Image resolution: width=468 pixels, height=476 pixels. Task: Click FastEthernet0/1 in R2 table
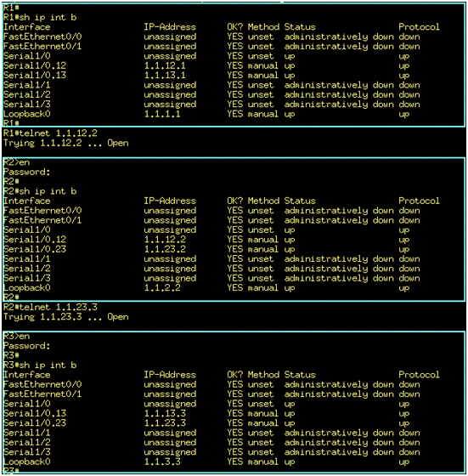tap(42, 220)
